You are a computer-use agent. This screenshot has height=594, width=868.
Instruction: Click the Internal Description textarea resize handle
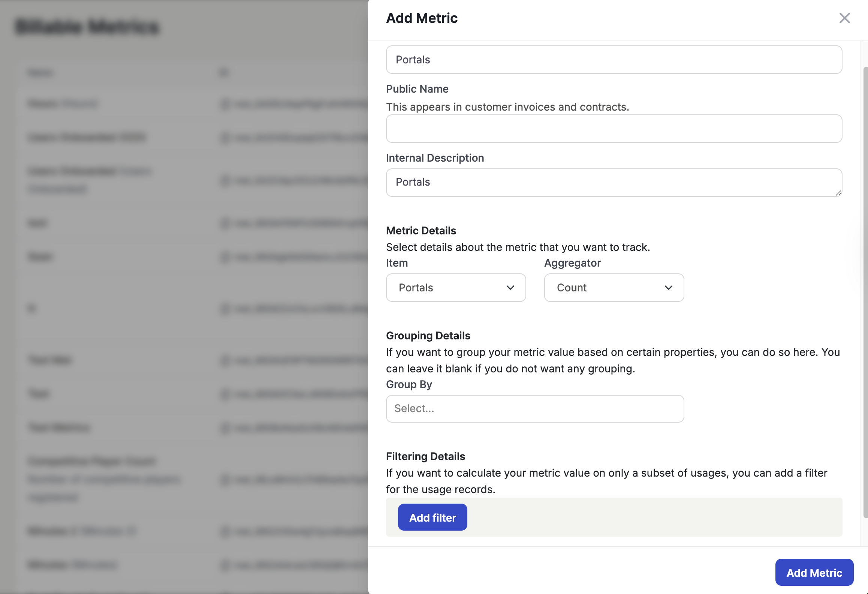838,193
